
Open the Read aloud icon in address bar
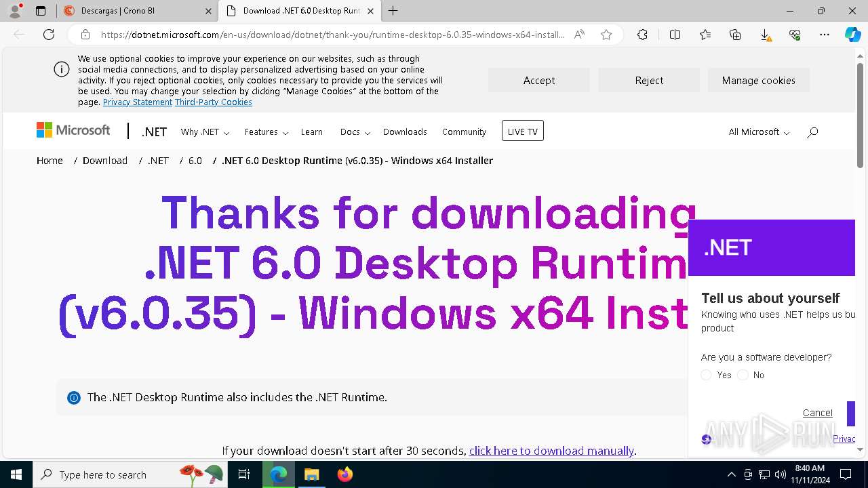(579, 35)
